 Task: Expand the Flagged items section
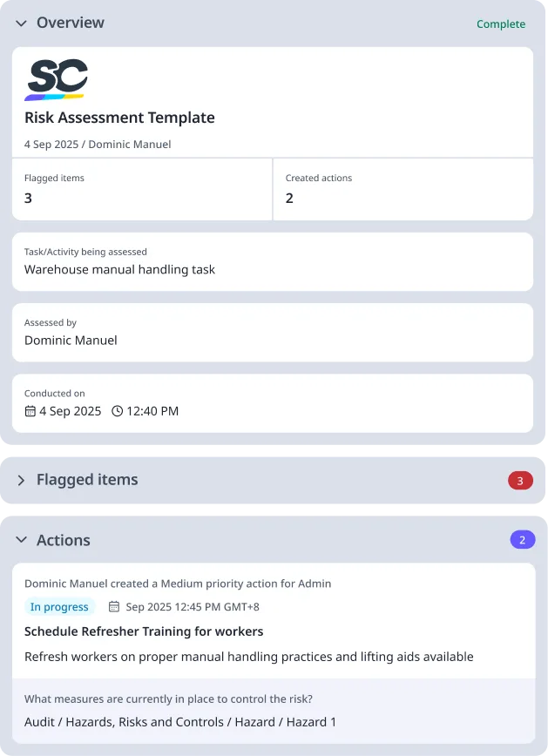click(x=21, y=480)
